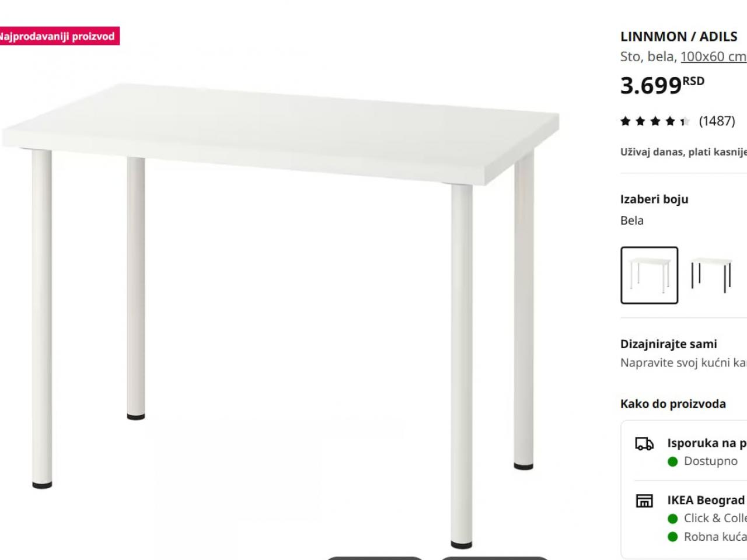Image resolution: width=747 pixels, height=560 pixels.
Task: Open the 100x60 cm size link
Action: click(714, 57)
